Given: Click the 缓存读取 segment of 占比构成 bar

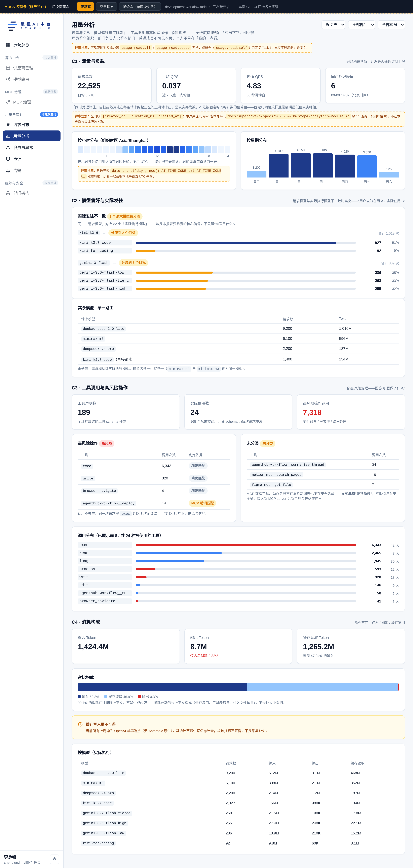Looking at the screenshot, I should (323, 687).
